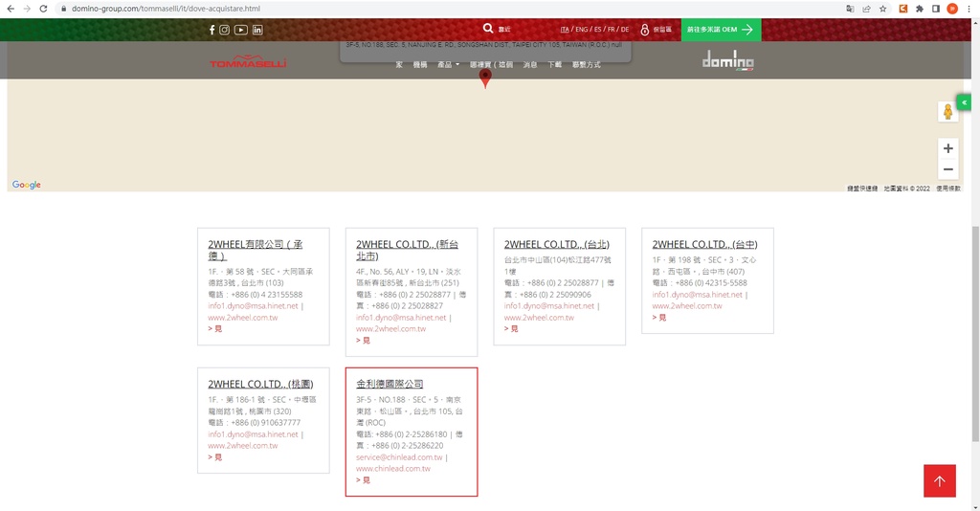Switch language to ENG
Viewport: 980px width, 511px height.
tap(581, 30)
